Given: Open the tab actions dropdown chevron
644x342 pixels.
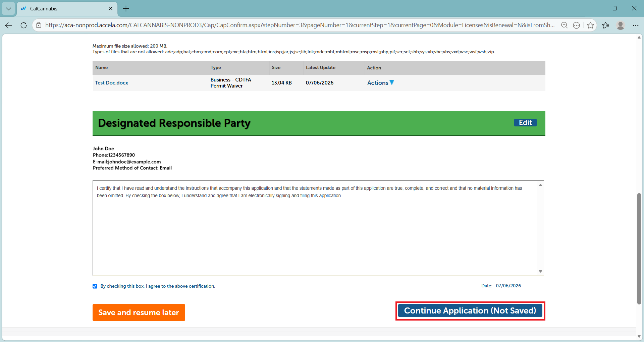Looking at the screenshot, I should tap(8, 9).
